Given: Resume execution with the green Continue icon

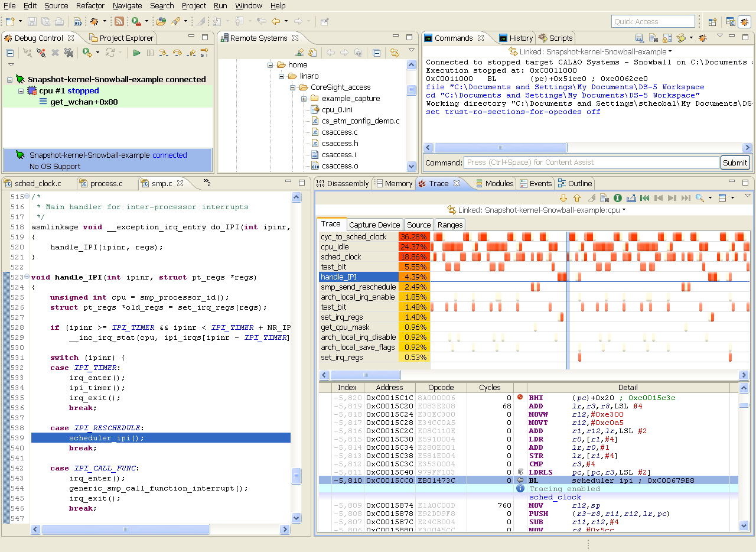Looking at the screenshot, I should 137,53.
